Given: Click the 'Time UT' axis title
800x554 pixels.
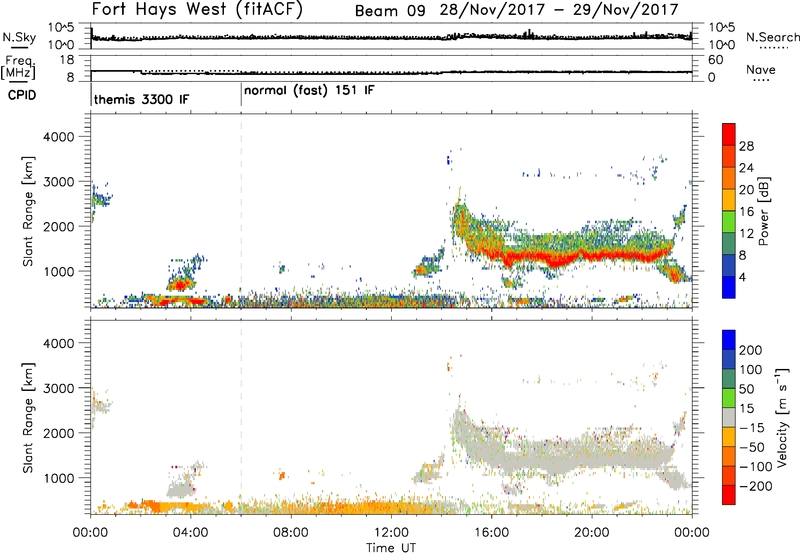Looking at the screenshot, I should [x=391, y=548].
